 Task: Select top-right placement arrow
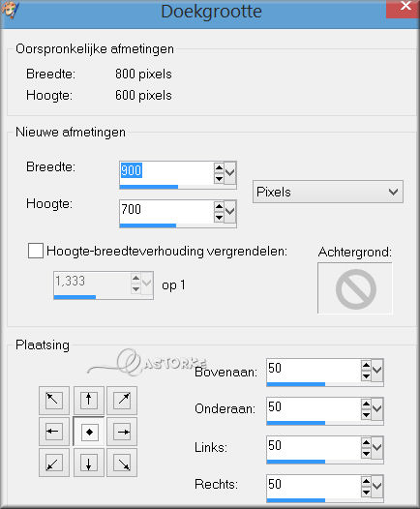point(122,401)
